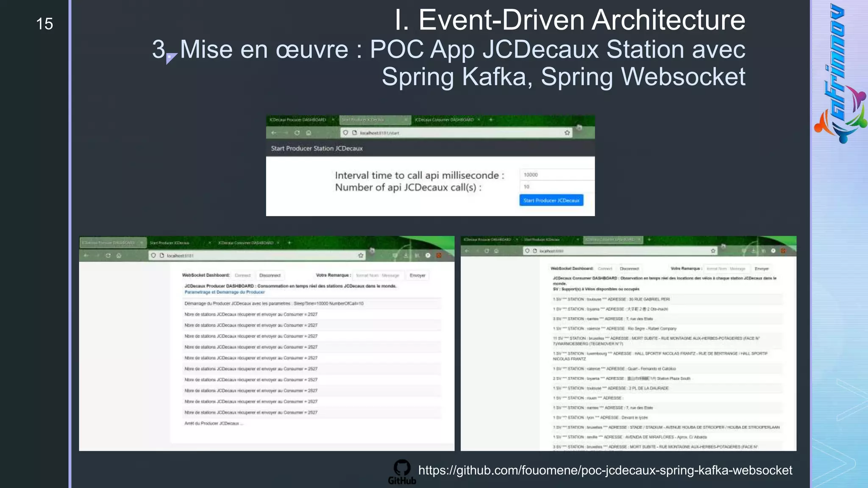Open new tab plus in top Start Producer browser
868x488 pixels.
pos(491,120)
